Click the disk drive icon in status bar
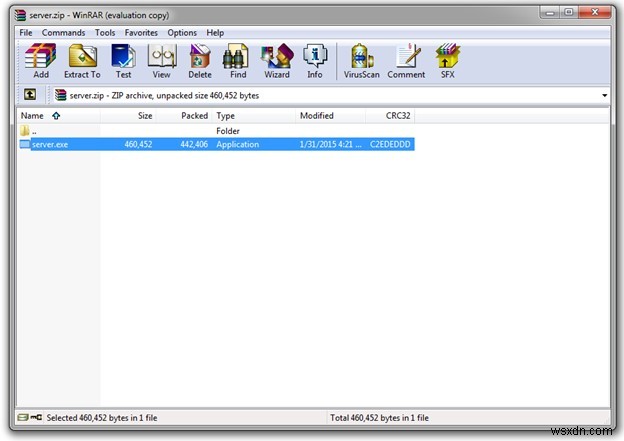Viewport: 624px width, 441px height. click(23, 417)
